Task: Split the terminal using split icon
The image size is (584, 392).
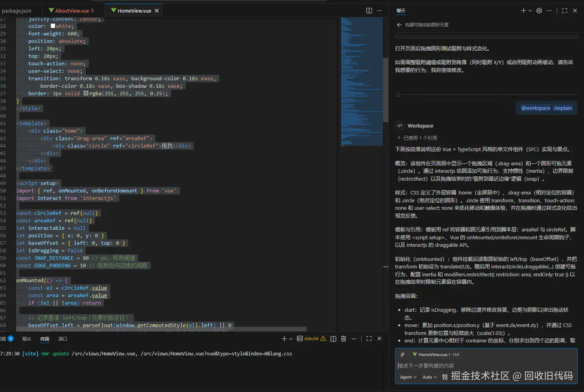Action: tap(333, 338)
